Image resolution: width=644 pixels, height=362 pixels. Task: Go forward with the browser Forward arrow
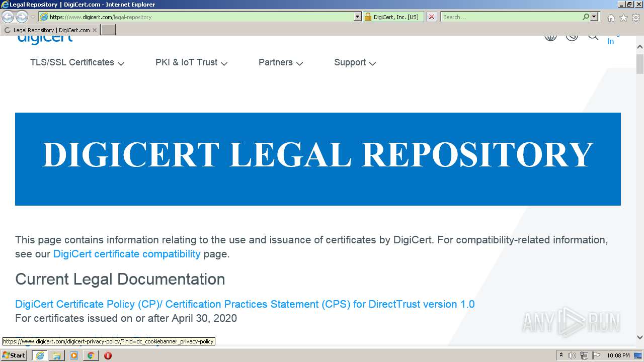[x=22, y=17]
